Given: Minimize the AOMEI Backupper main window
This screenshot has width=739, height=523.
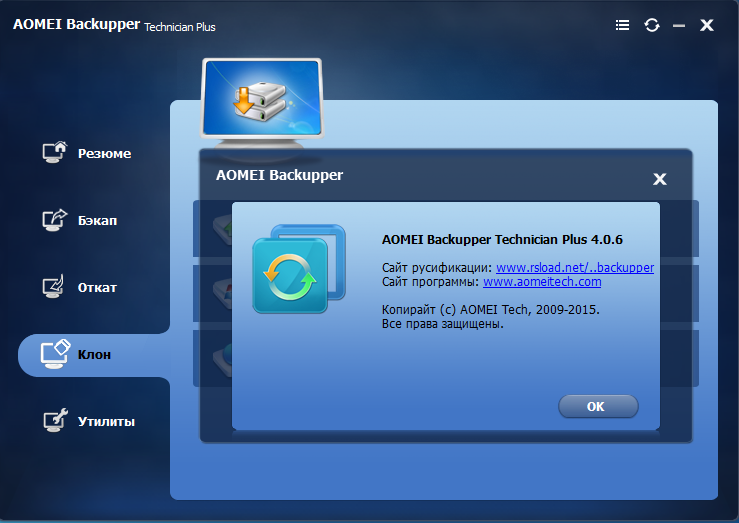Looking at the screenshot, I should (679, 25).
